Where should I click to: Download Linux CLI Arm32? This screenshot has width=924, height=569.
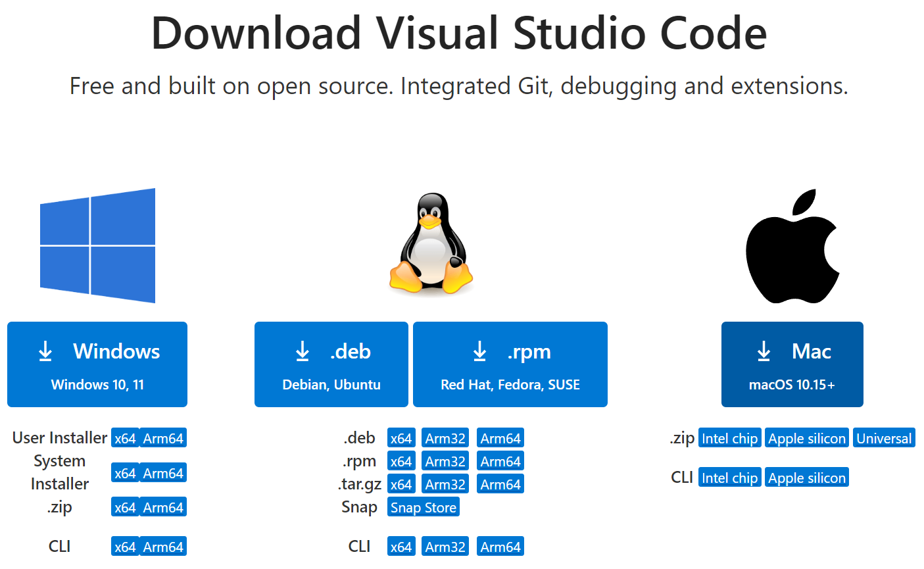coord(445,547)
